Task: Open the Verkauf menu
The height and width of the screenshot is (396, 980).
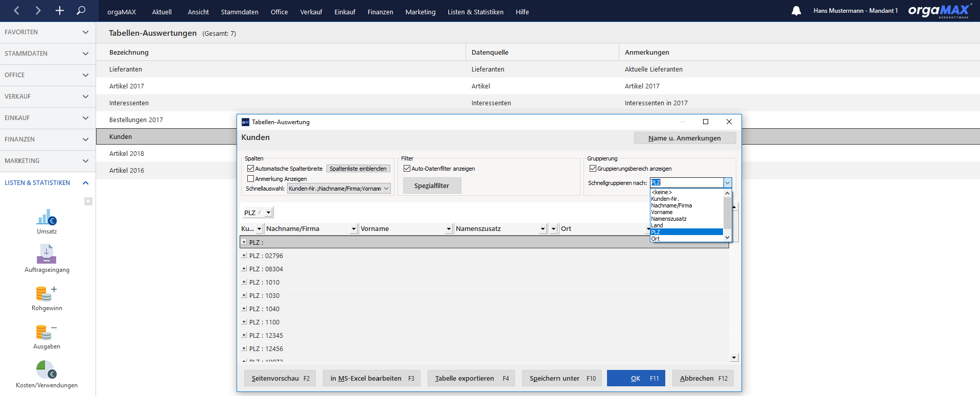Action: (311, 12)
